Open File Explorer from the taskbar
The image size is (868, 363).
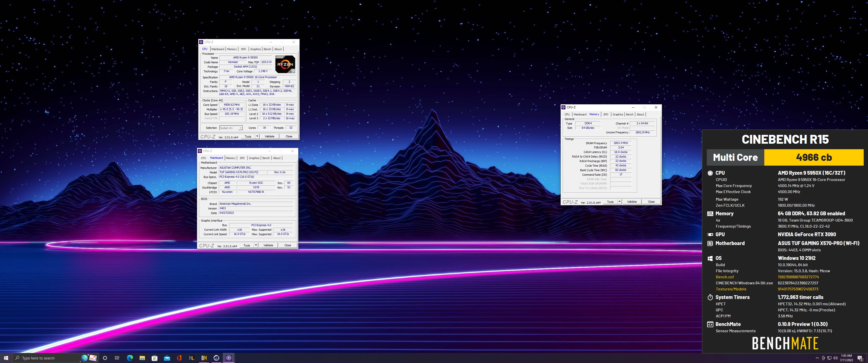point(142,358)
